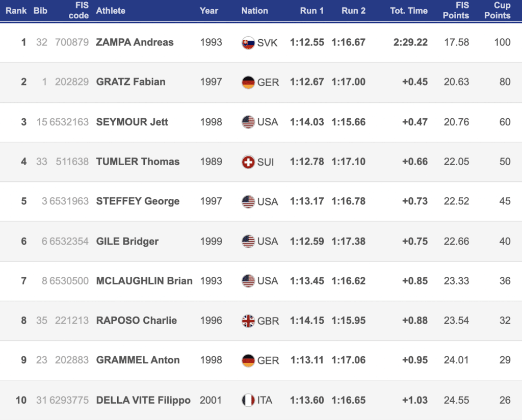Click Fabian Gratz's Germany flag icon
522x420 pixels.
point(248,83)
